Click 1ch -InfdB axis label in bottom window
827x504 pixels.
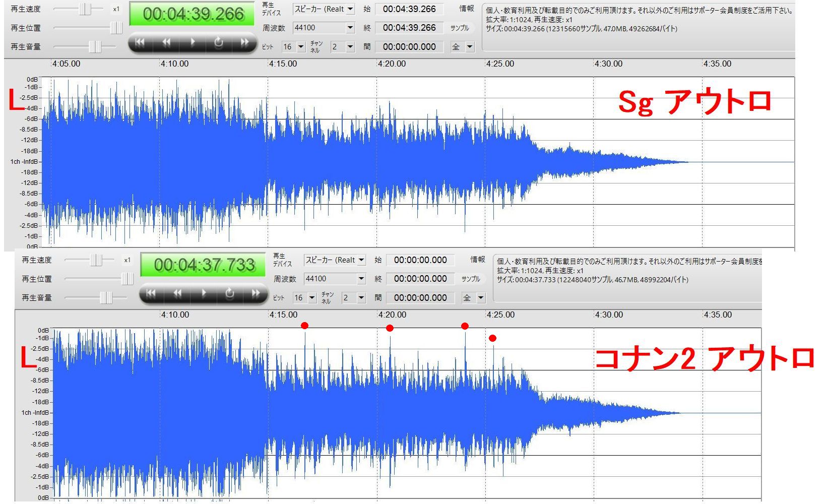[35, 413]
